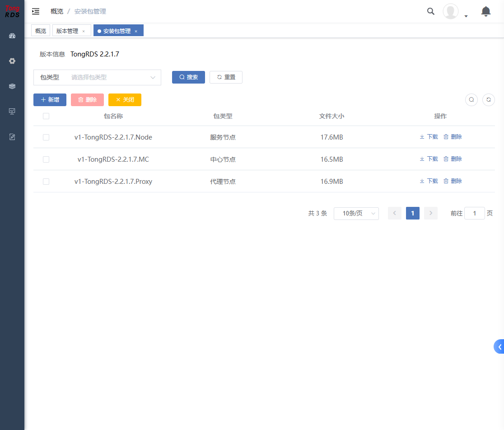The image size is (504, 430).
Task: Toggle the sidebar collapse hamburger icon
Action: click(x=36, y=12)
